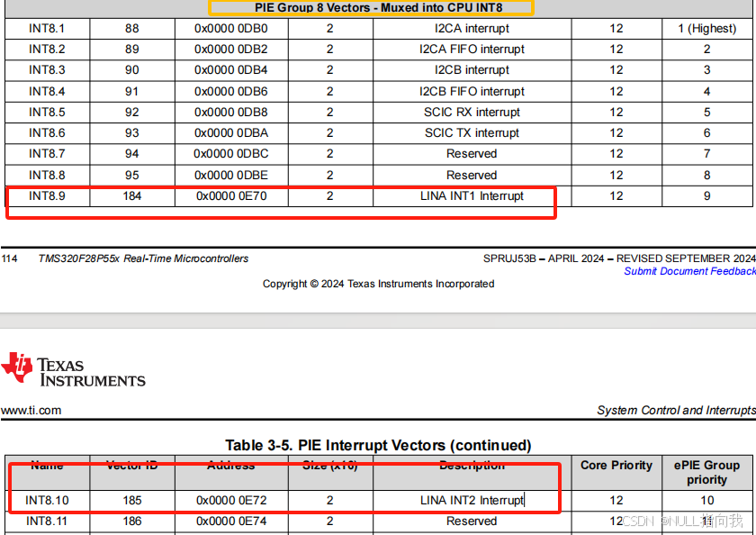The height and width of the screenshot is (535, 756).
Task: Click the ePIE Group priority header
Action: pyautogui.click(x=706, y=472)
